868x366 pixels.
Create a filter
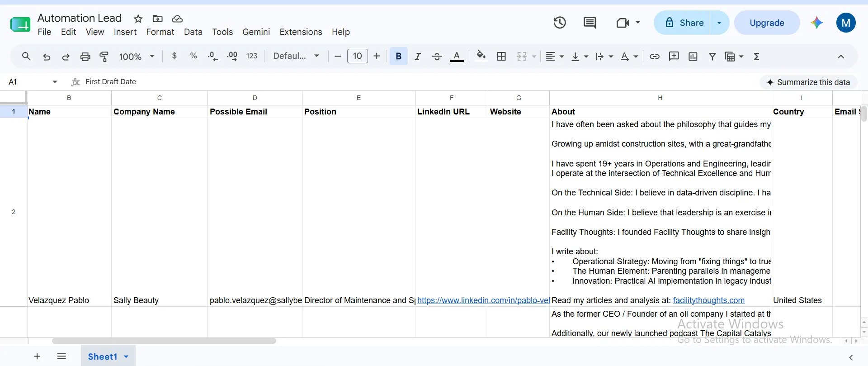712,56
